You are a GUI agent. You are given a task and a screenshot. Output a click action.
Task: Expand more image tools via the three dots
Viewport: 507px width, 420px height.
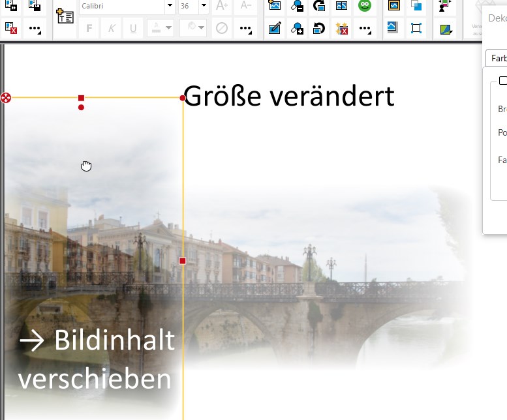tap(365, 29)
